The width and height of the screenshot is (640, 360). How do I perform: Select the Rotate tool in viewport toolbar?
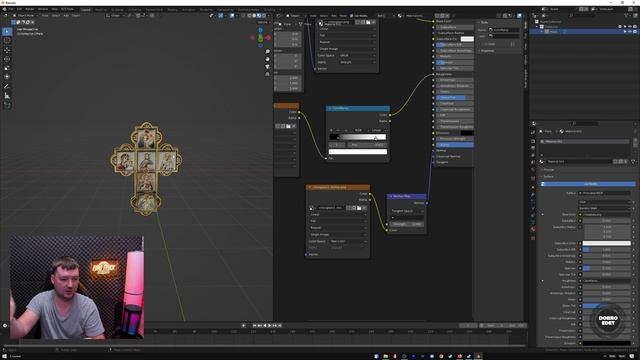click(x=7, y=59)
